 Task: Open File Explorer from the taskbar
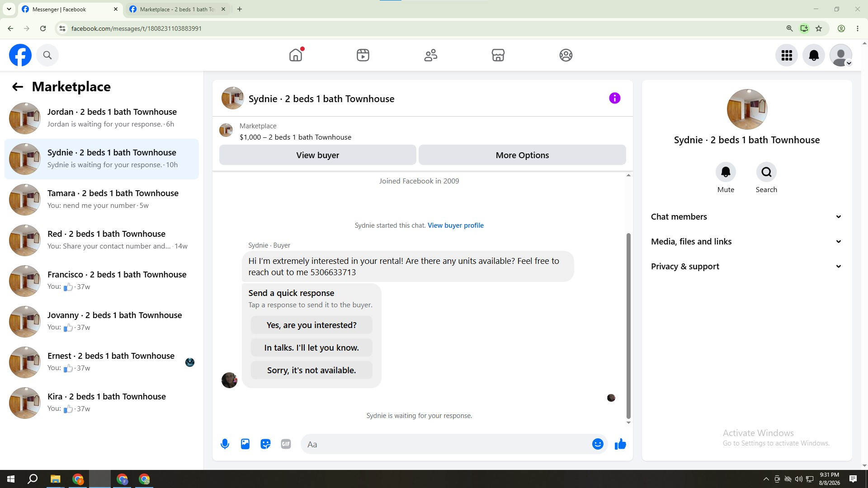(x=55, y=479)
